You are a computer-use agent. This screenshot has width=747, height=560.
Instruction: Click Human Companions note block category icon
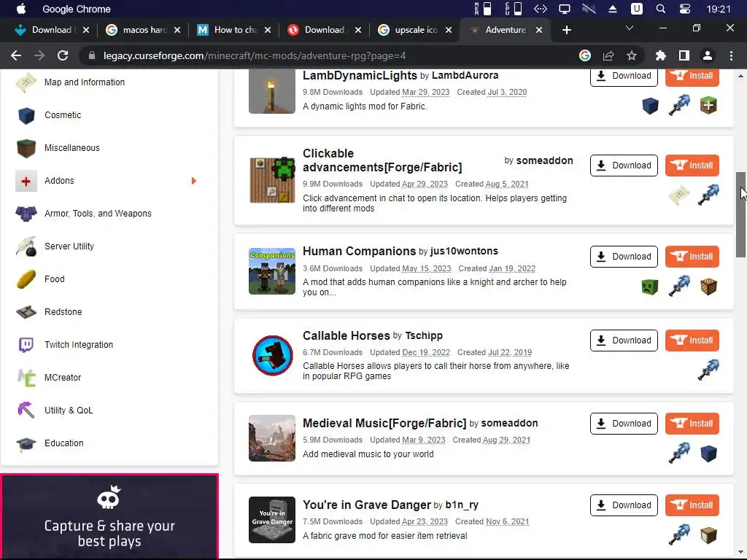(x=708, y=287)
